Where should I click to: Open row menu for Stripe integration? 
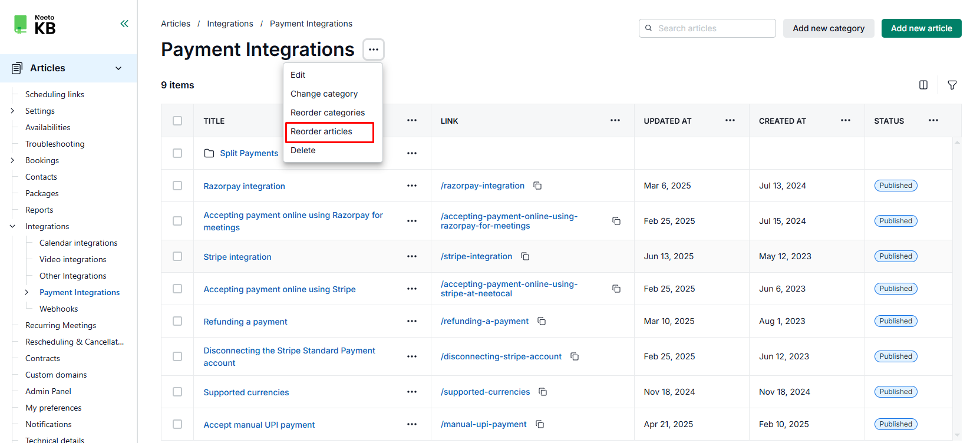pyautogui.click(x=412, y=256)
